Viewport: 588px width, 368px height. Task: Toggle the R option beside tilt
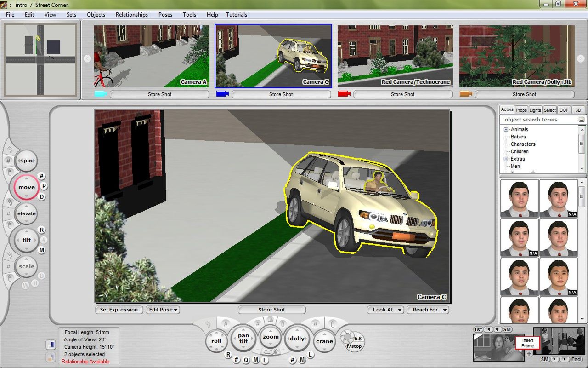click(x=42, y=230)
